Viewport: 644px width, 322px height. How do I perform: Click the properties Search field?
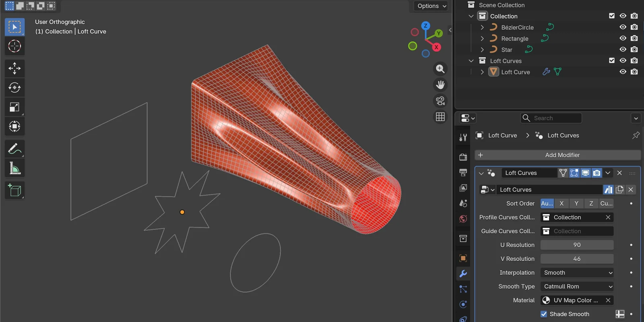551,118
